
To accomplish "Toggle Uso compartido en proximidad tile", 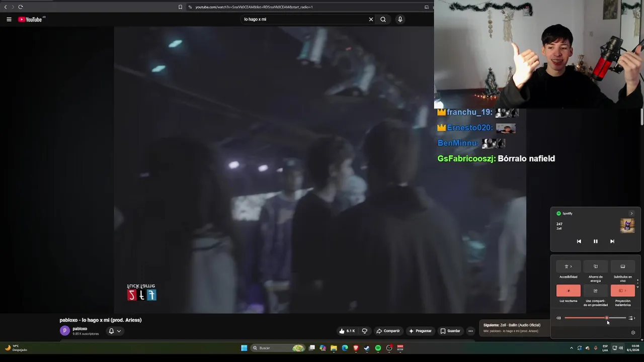I will click(x=596, y=291).
